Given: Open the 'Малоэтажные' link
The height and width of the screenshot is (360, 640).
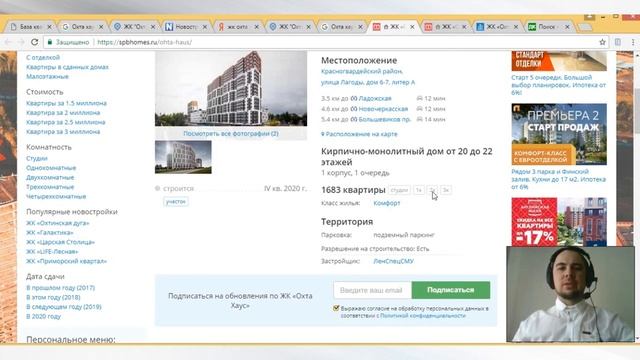Looking at the screenshot, I should tap(47, 76).
